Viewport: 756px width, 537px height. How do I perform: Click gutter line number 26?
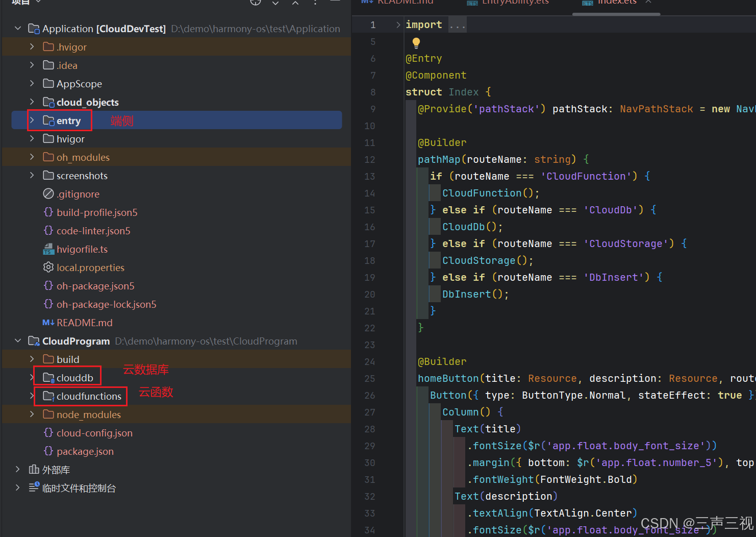pos(370,395)
